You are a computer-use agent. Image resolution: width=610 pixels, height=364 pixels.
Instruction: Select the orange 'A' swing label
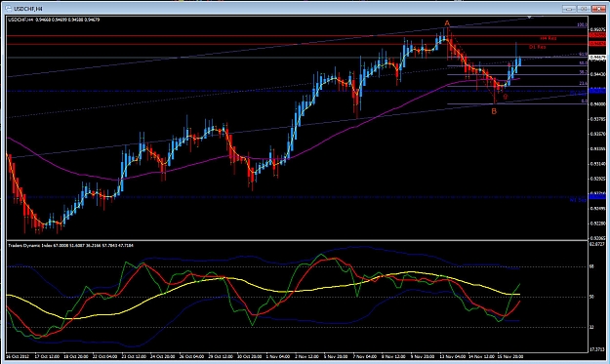447,23
